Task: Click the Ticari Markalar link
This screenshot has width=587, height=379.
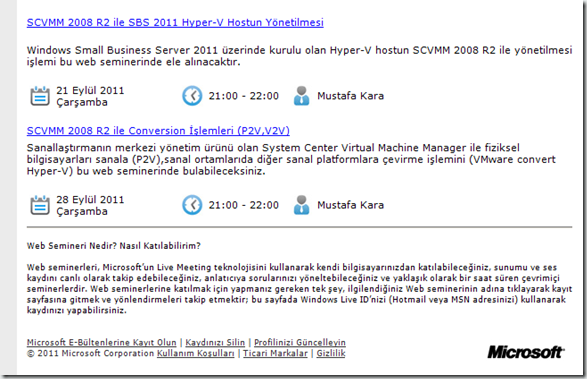Action: point(275,353)
